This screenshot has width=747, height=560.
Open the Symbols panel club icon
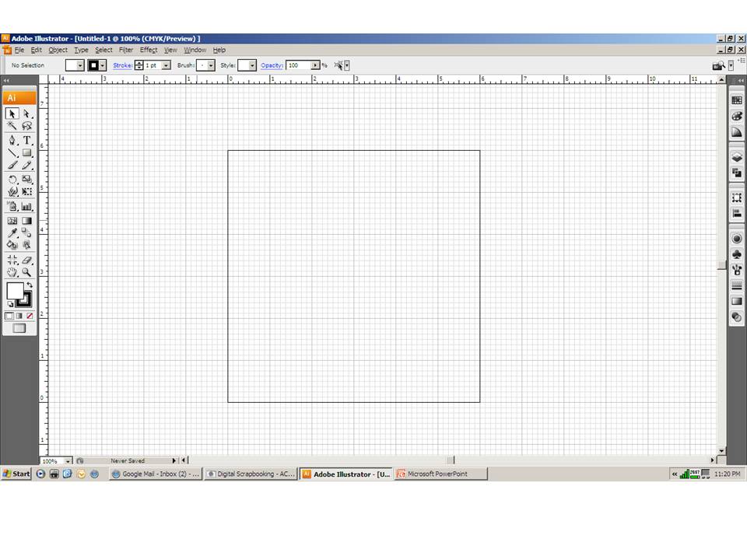pyautogui.click(x=737, y=254)
